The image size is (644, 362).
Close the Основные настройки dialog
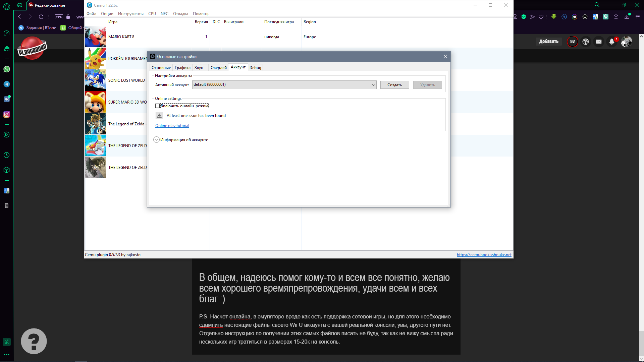tap(445, 56)
